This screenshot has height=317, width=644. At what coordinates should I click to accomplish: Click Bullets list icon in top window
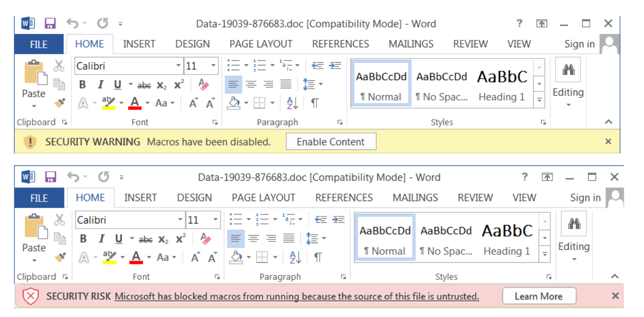pos(233,65)
